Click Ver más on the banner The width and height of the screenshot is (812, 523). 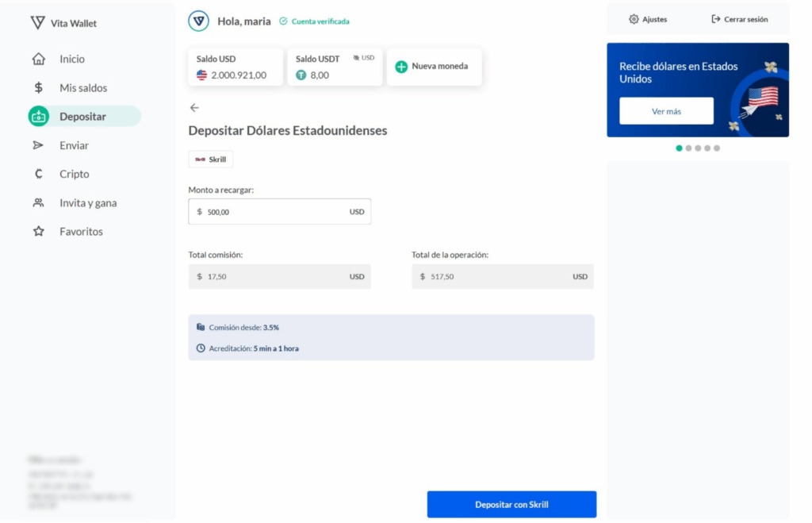(x=666, y=111)
